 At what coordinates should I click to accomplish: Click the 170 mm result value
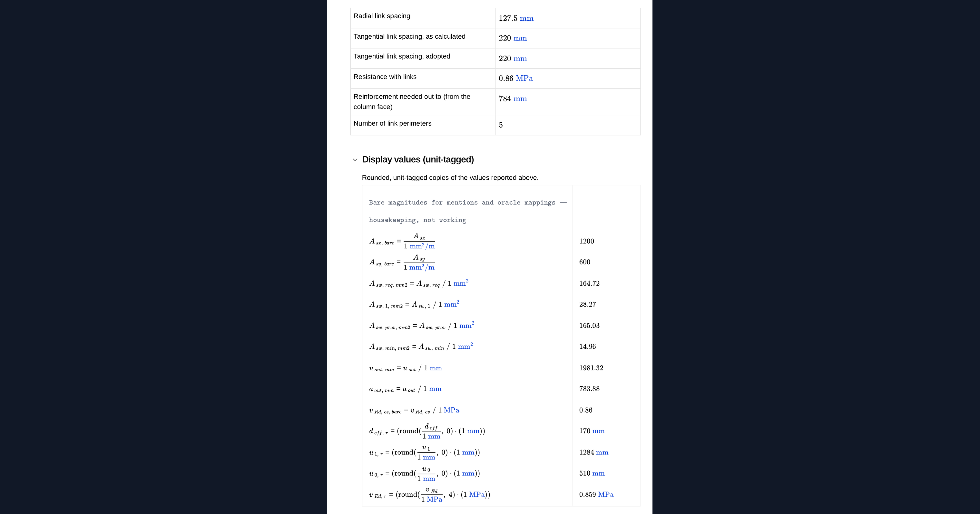[x=592, y=431]
